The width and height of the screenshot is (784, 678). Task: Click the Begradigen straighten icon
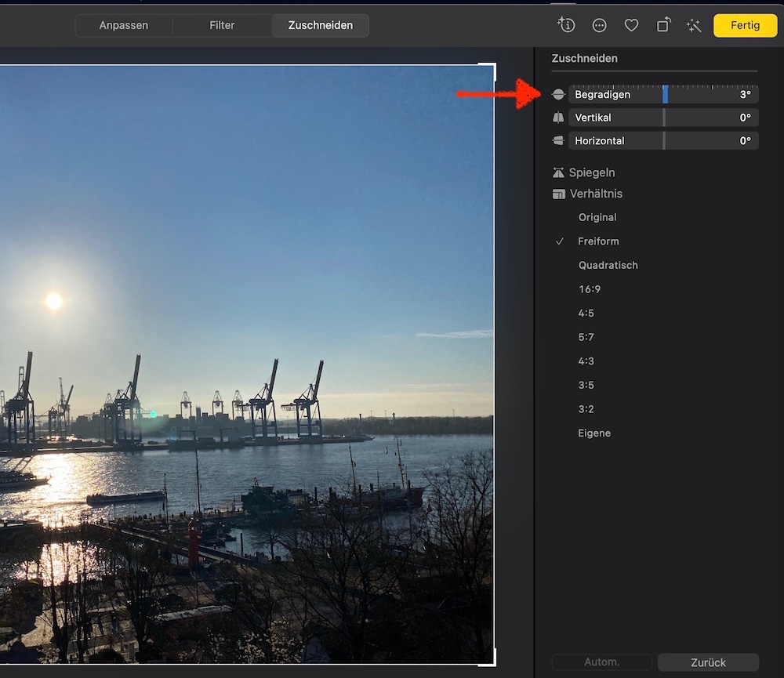point(558,94)
